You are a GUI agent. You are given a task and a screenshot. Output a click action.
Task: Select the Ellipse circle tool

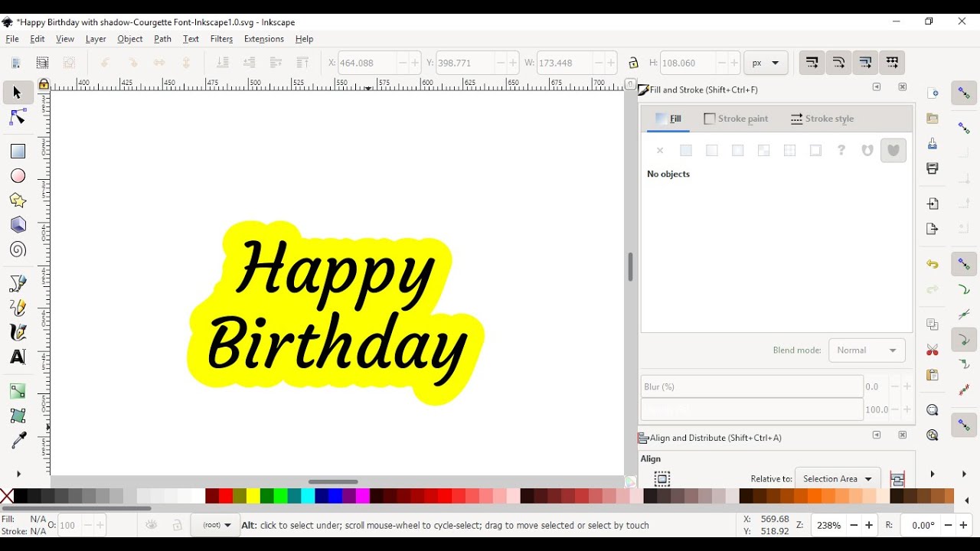pyautogui.click(x=18, y=176)
